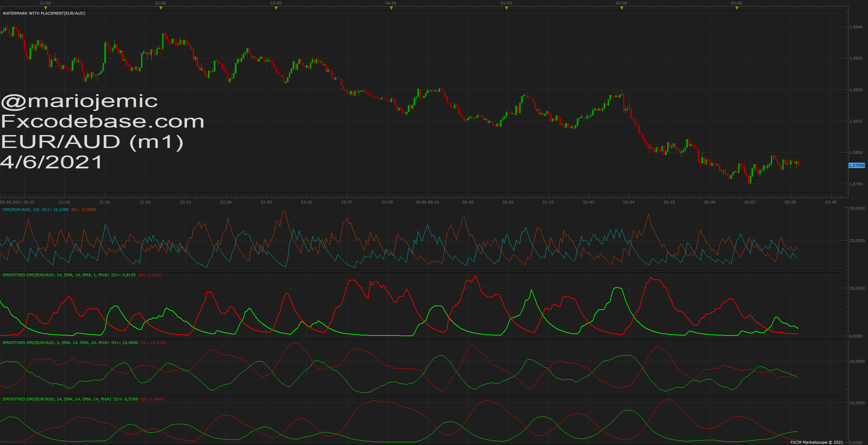Click the 21:10 time axis label
Viewport: 868px width, 445px height.
tap(64, 202)
